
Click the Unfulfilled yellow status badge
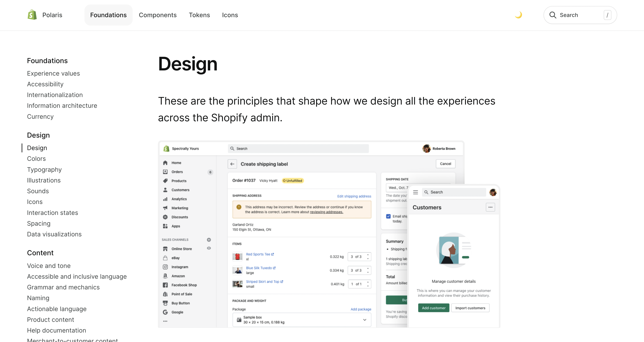[x=293, y=181]
